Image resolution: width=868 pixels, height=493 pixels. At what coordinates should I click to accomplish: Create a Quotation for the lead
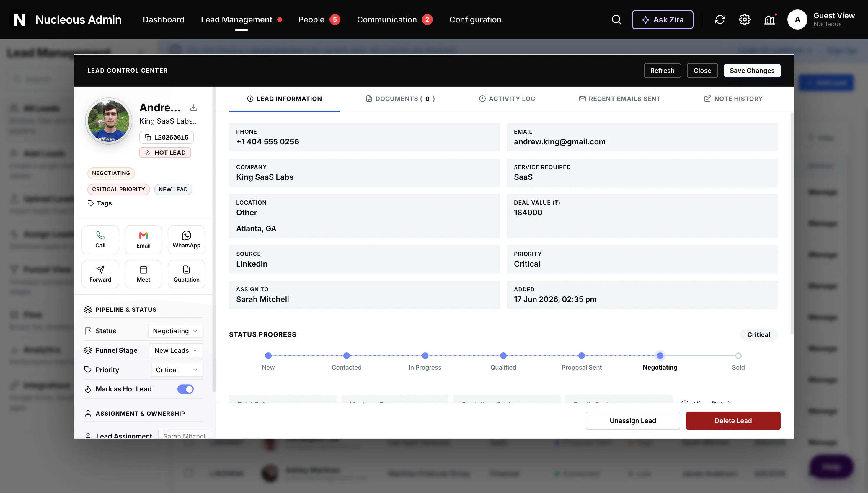(187, 274)
